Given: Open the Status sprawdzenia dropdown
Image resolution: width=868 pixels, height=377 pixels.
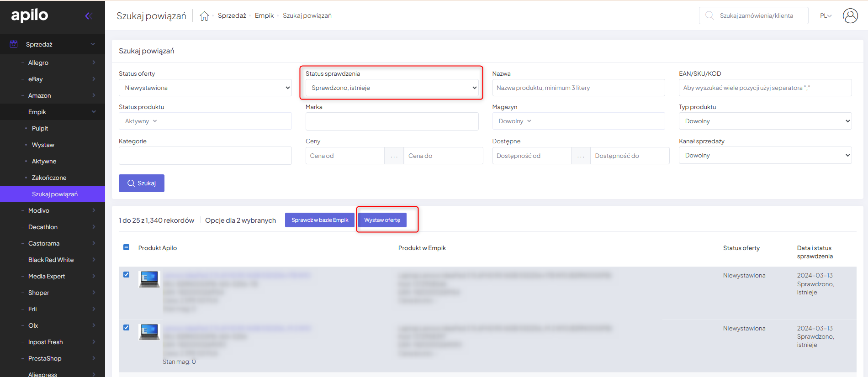Looking at the screenshot, I should pos(392,88).
